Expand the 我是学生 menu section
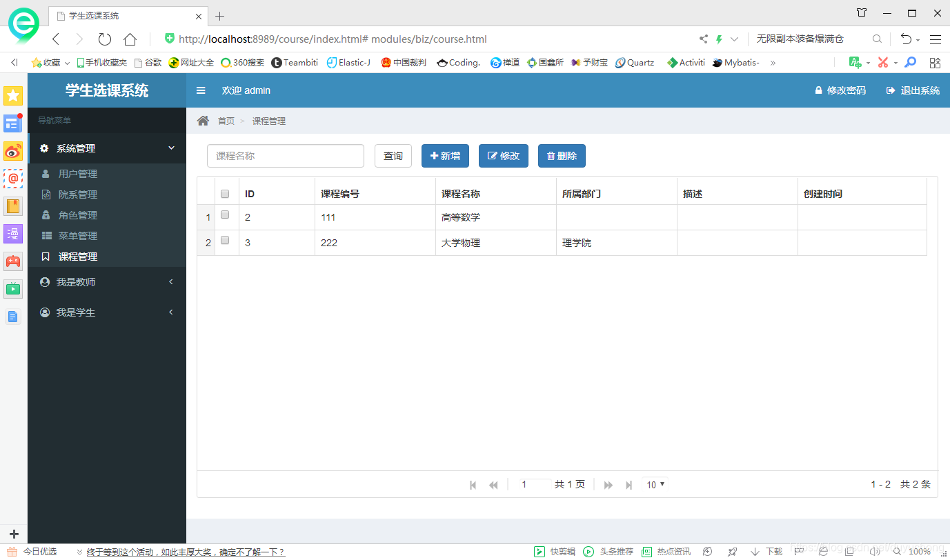950x560 pixels. pyautogui.click(x=108, y=312)
